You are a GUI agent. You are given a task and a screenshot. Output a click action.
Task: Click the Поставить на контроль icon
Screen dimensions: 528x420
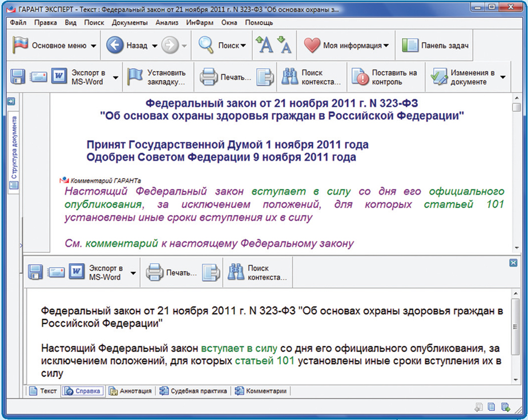(x=360, y=77)
